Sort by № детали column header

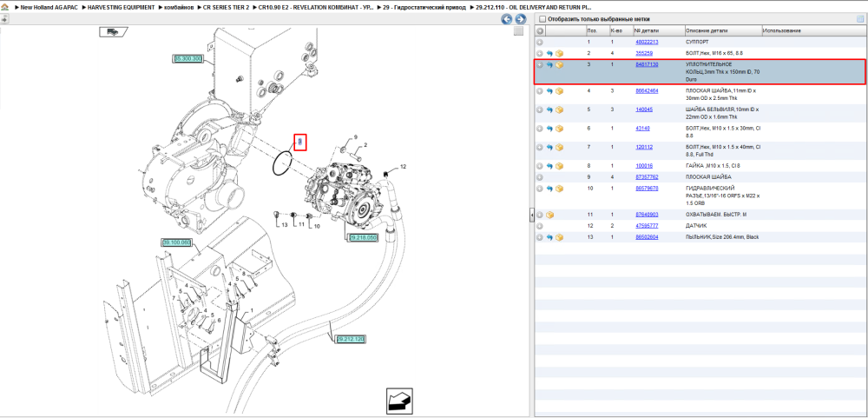(x=646, y=30)
